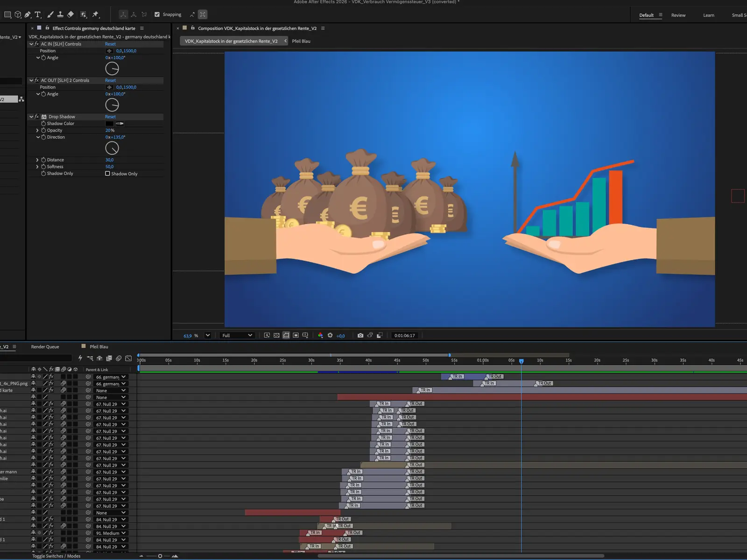This screenshot has height=560, width=747.
Task: Open the Default workspace options menu
Action: pos(660,15)
